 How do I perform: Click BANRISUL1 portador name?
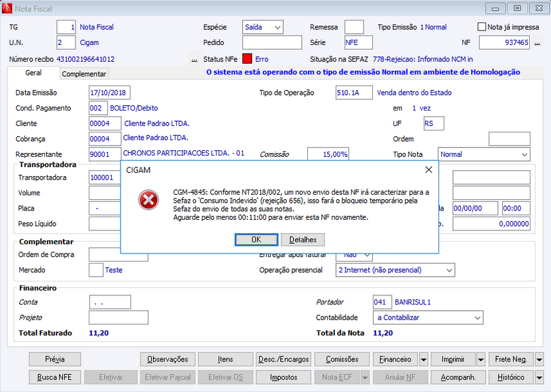pyautogui.click(x=413, y=302)
